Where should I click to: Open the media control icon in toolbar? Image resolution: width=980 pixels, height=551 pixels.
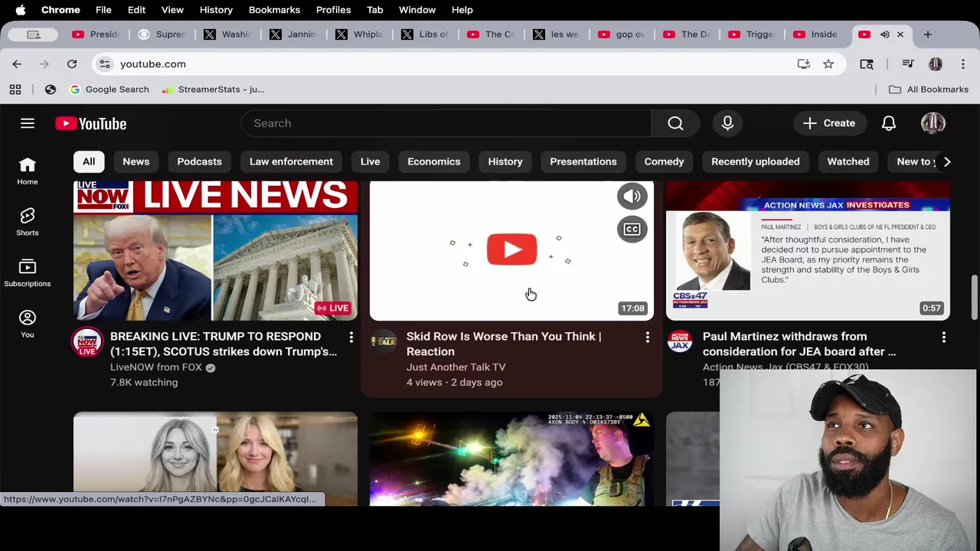coord(907,64)
